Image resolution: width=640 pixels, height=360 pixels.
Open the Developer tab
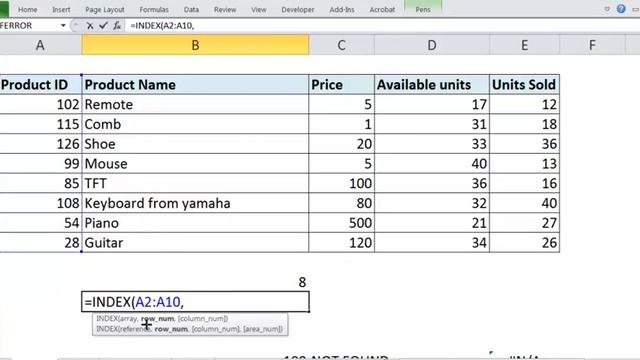298,9
